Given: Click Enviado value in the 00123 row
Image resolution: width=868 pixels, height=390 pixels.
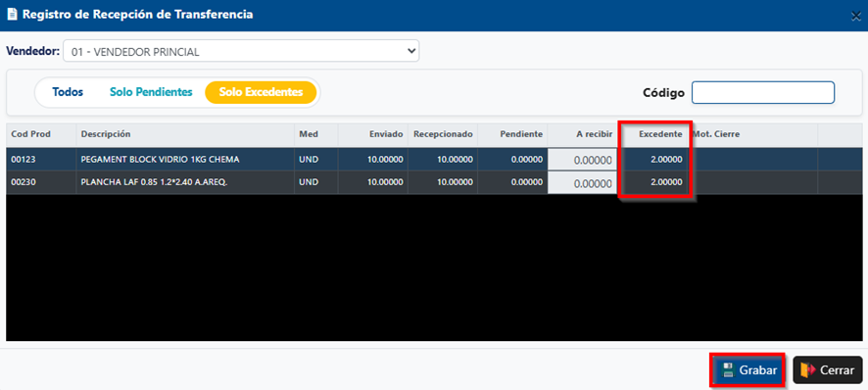Looking at the screenshot, I should 385,160.
